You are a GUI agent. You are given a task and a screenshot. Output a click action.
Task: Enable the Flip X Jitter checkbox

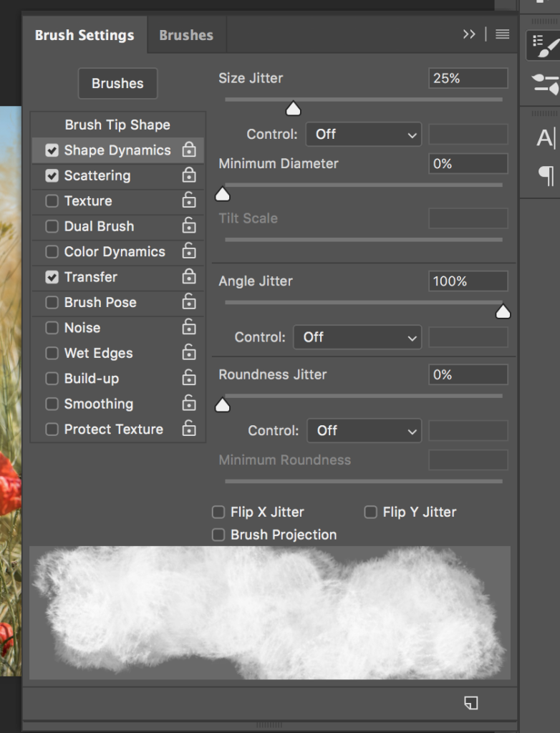coord(218,512)
